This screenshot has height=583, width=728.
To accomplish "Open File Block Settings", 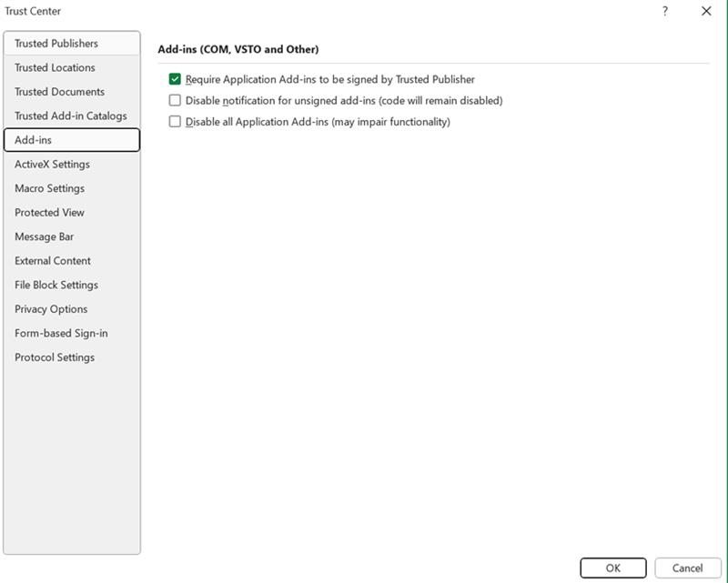I will point(72,285).
